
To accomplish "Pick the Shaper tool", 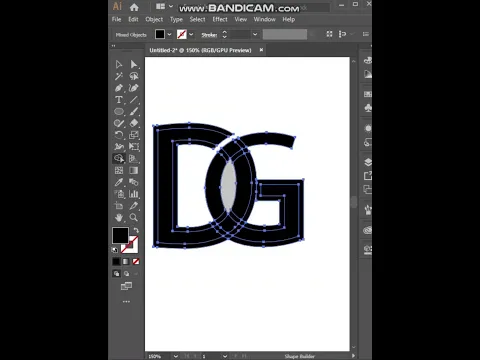I will pyautogui.click(x=119, y=123).
